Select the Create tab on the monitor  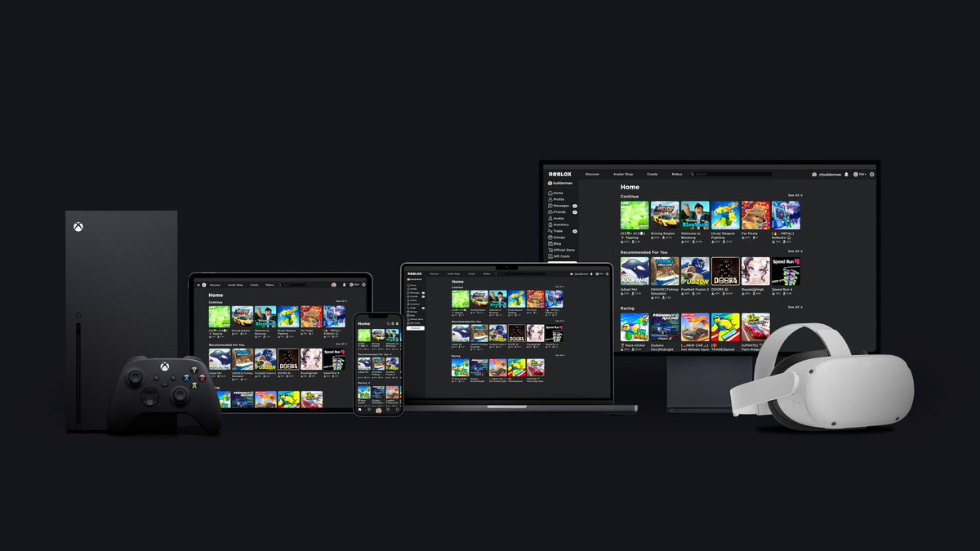pyautogui.click(x=653, y=174)
